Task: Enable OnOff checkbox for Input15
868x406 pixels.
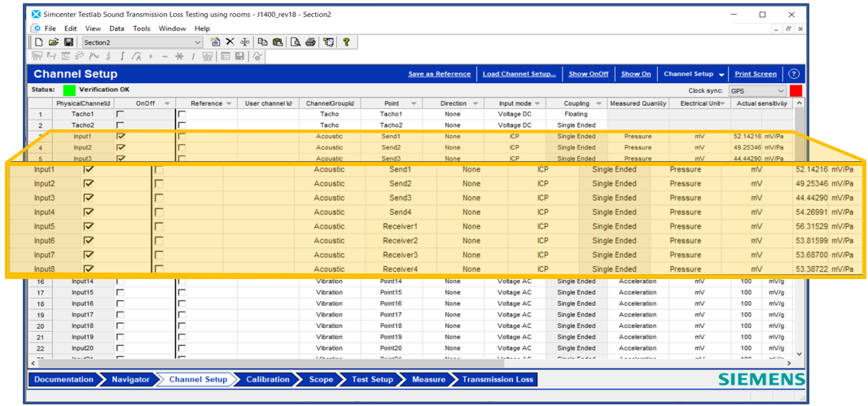Action: [121, 293]
